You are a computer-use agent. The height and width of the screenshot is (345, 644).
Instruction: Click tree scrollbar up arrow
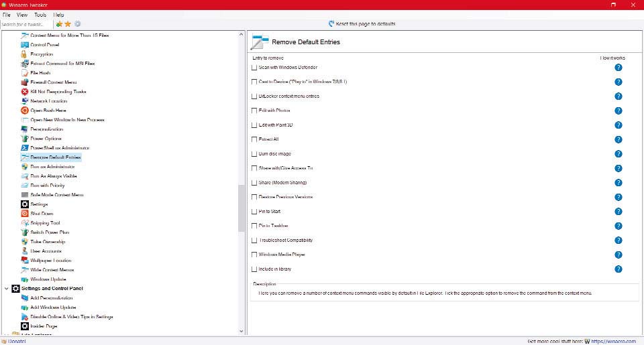click(241, 34)
